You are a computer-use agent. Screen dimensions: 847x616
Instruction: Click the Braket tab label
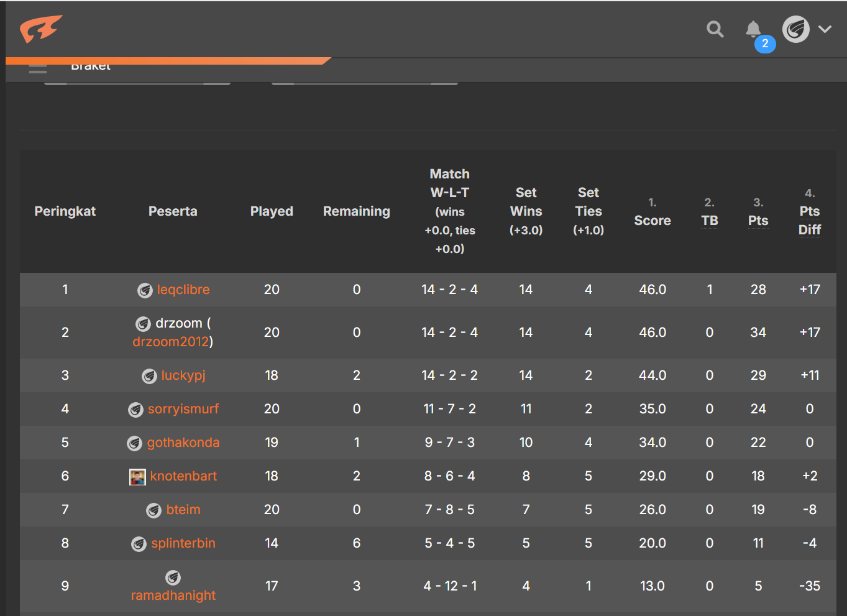click(x=91, y=66)
